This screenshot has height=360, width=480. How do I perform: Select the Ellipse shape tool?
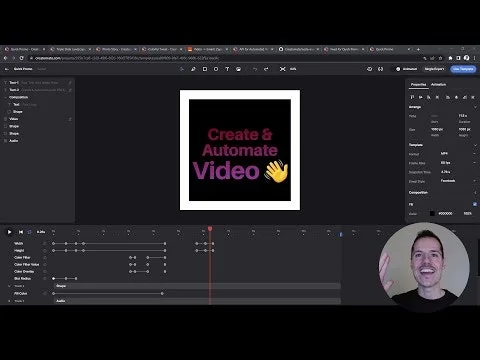216,69
